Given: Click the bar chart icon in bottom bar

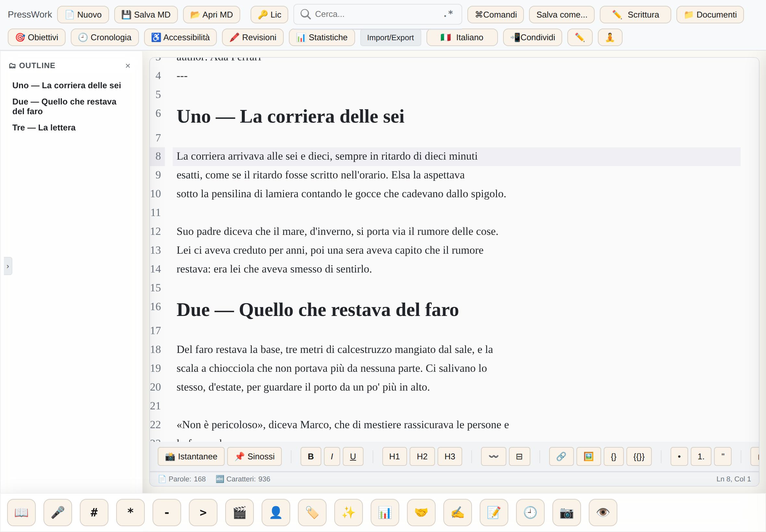Looking at the screenshot, I should [x=385, y=512].
